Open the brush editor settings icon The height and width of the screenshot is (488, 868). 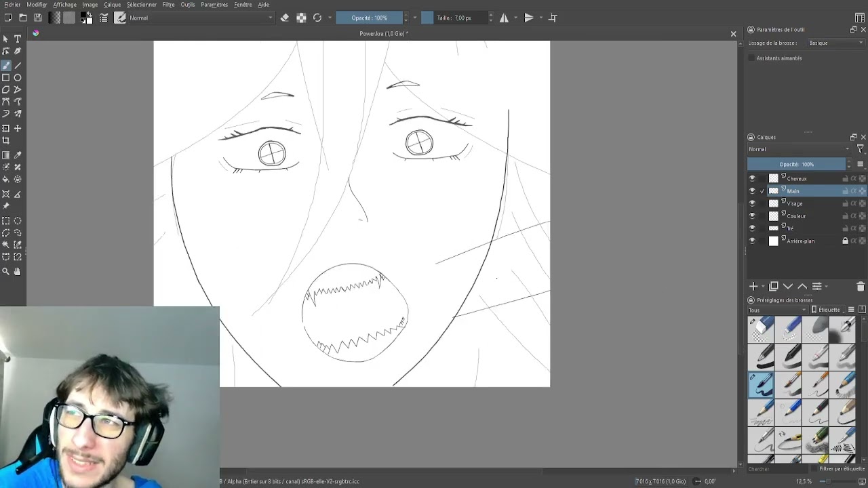(104, 18)
